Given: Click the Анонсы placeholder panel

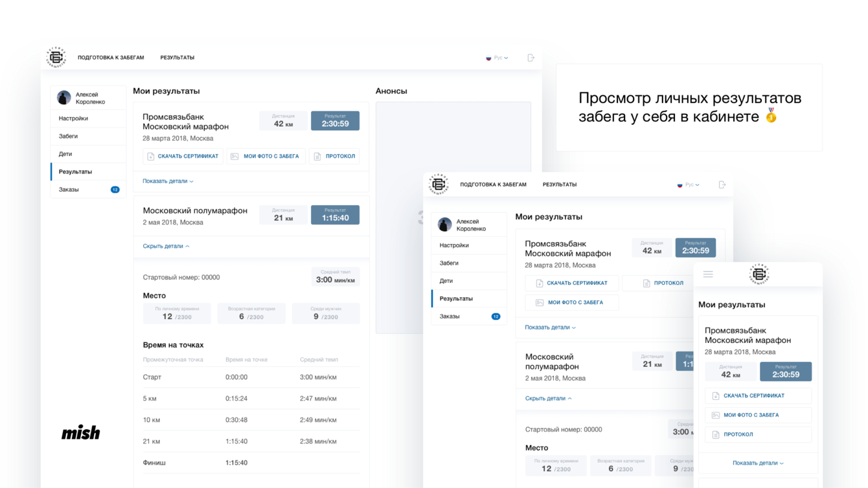Looking at the screenshot, I should coord(453,217).
